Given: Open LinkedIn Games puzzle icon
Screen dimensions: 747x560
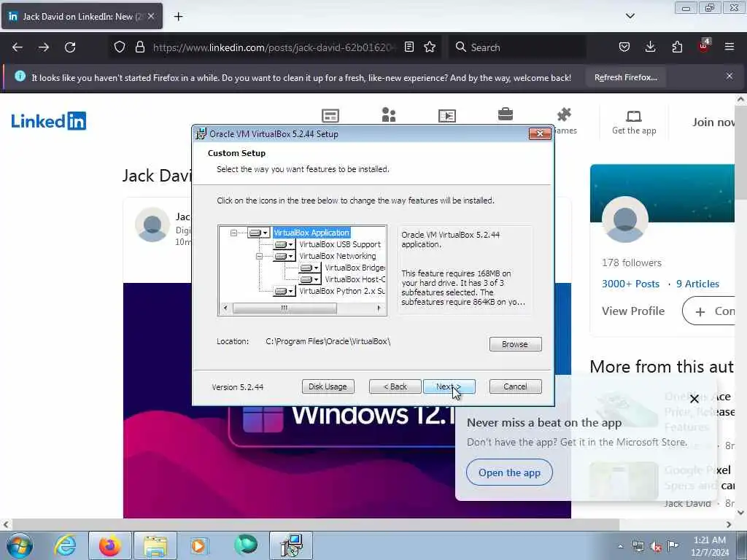Looking at the screenshot, I should 564,114.
